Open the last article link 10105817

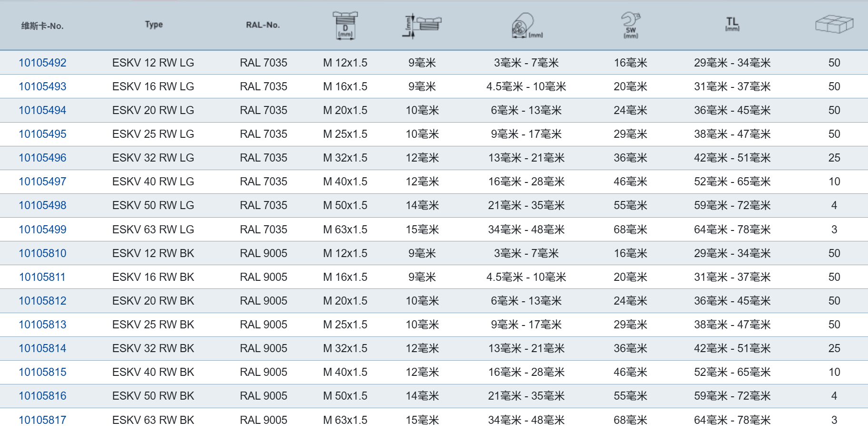42,420
